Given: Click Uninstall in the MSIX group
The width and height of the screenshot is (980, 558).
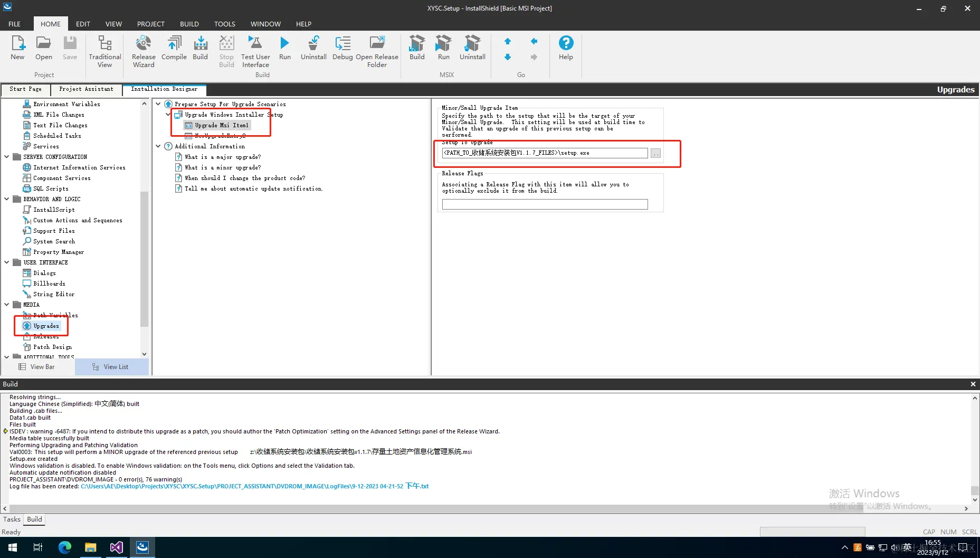Looking at the screenshot, I should click(472, 48).
